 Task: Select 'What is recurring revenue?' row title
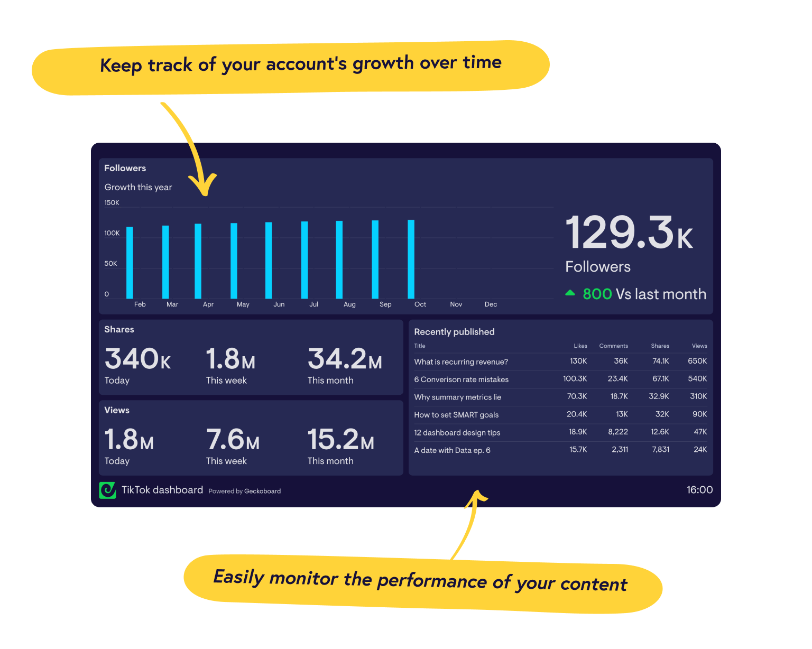(461, 362)
